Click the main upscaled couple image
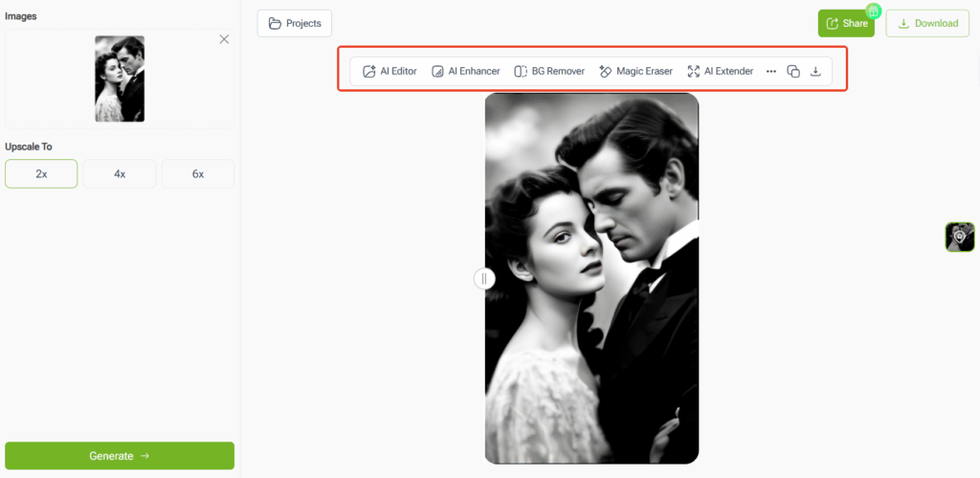The height and width of the screenshot is (478, 980). pos(591,279)
